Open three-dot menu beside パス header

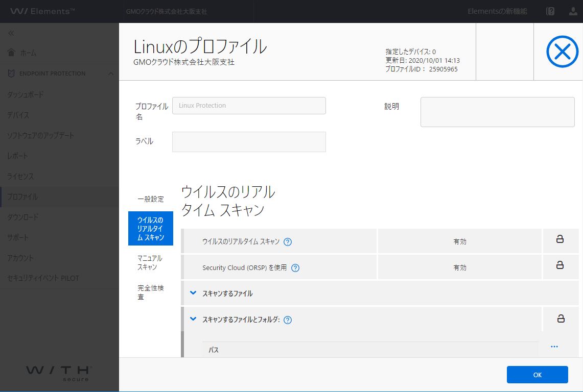(554, 347)
